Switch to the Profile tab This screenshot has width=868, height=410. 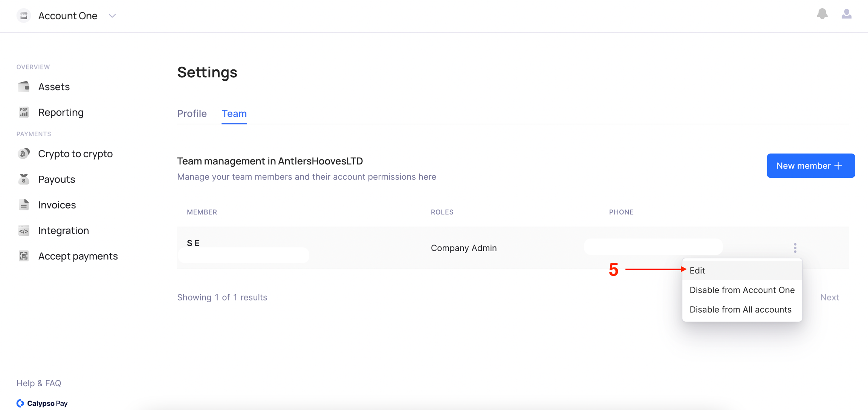click(192, 114)
